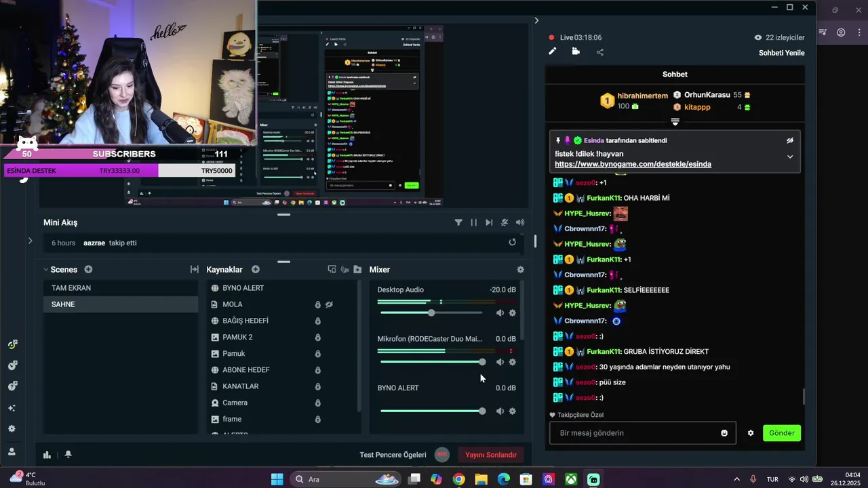Click the Mini Akış volume speaker icon
The height and width of the screenshot is (488, 868).
(520, 222)
